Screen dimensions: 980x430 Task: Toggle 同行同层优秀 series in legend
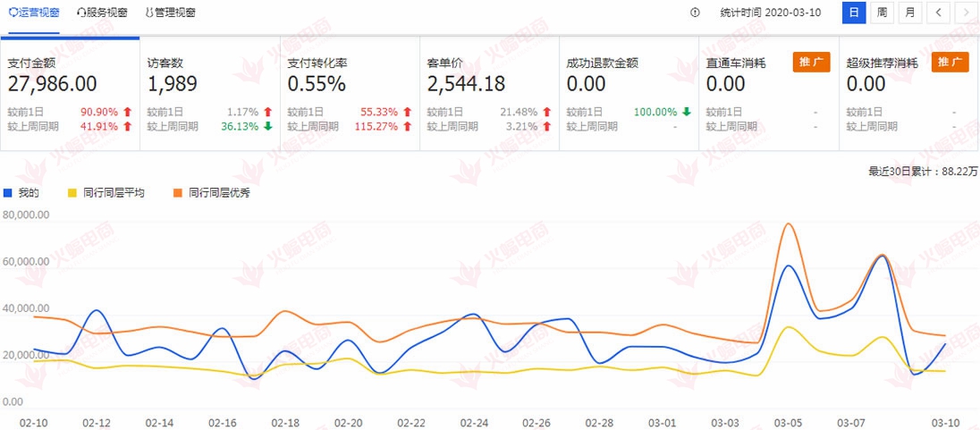tap(213, 193)
